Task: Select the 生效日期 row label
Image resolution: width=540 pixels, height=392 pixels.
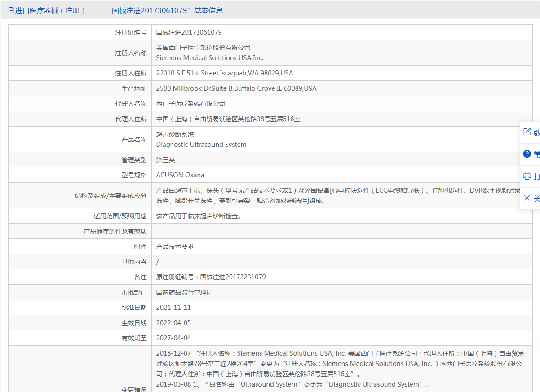Action: point(134,323)
